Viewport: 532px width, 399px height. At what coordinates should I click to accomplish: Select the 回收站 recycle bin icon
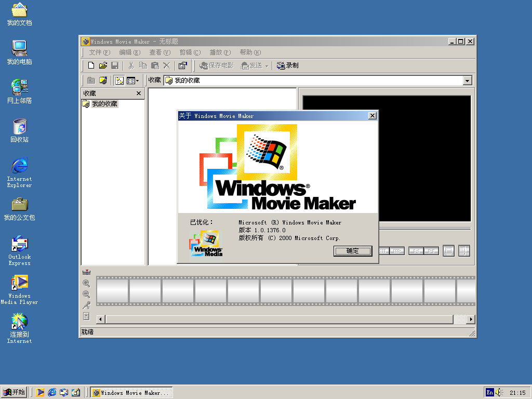click(x=19, y=130)
